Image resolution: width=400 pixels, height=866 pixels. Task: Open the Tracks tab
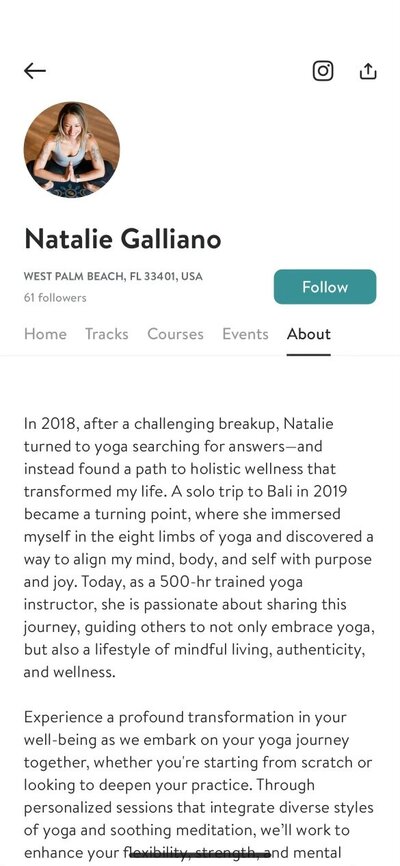tap(107, 334)
